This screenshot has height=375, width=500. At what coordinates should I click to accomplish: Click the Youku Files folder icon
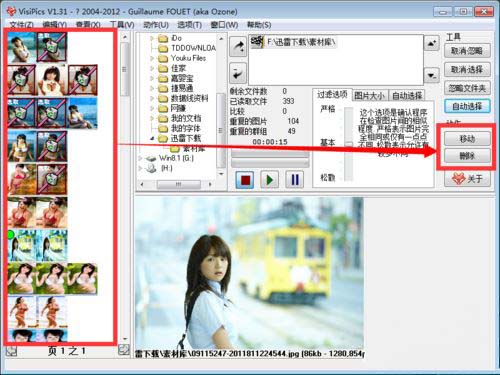(x=163, y=59)
